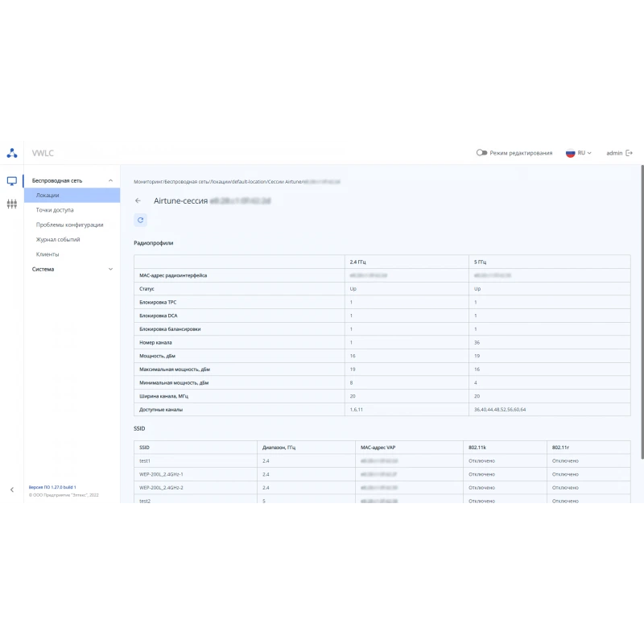Toggle the Режим редактирования switch

pyautogui.click(x=481, y=153)
